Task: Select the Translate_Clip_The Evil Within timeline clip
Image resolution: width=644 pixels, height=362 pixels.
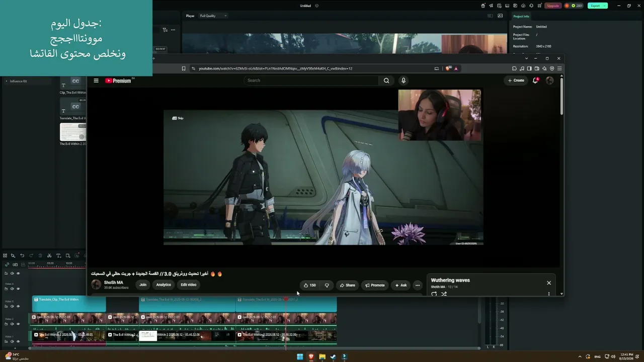Action: [x=69, y=304]
